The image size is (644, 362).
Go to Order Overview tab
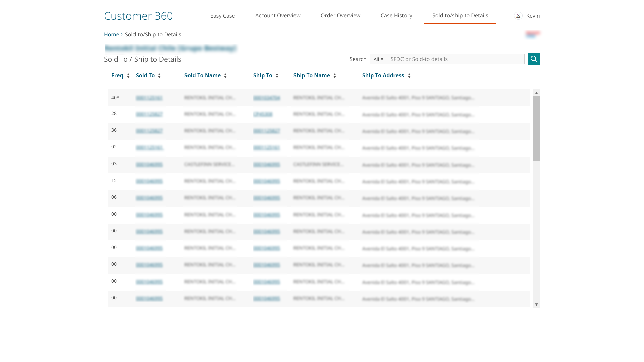[x=340, y=15]
